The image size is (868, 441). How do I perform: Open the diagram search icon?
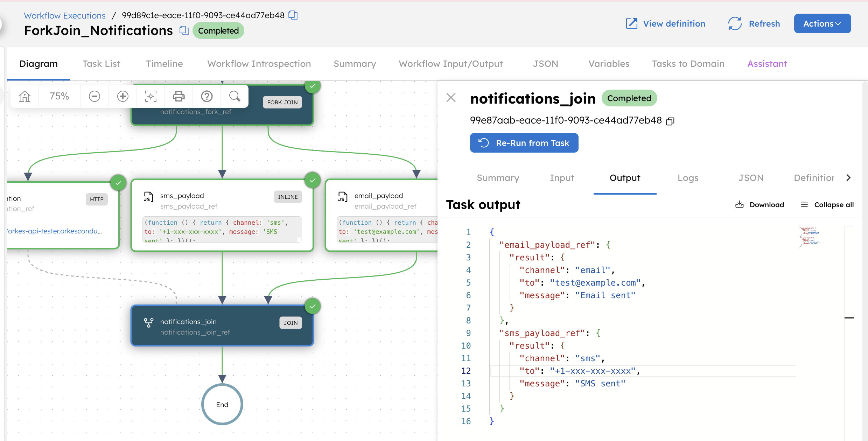click(x=234, y=96)
